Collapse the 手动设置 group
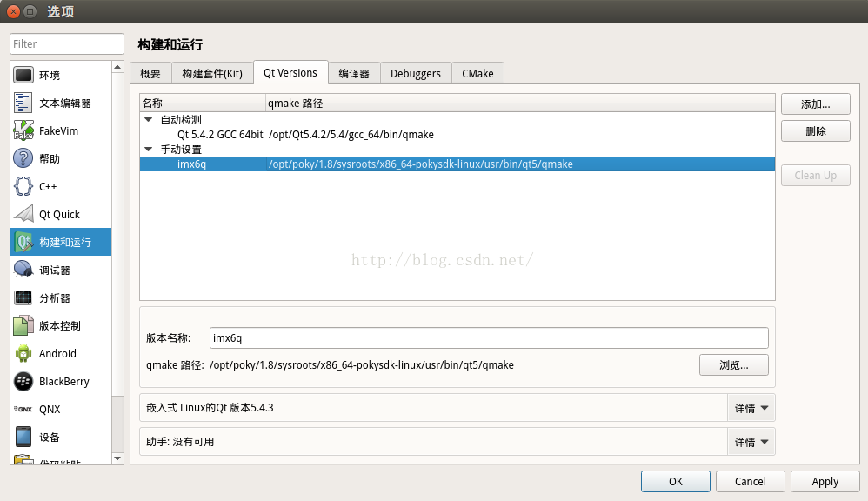Image resolution: width=868 pixels, height=501 pixels. (x=149, y=149)
